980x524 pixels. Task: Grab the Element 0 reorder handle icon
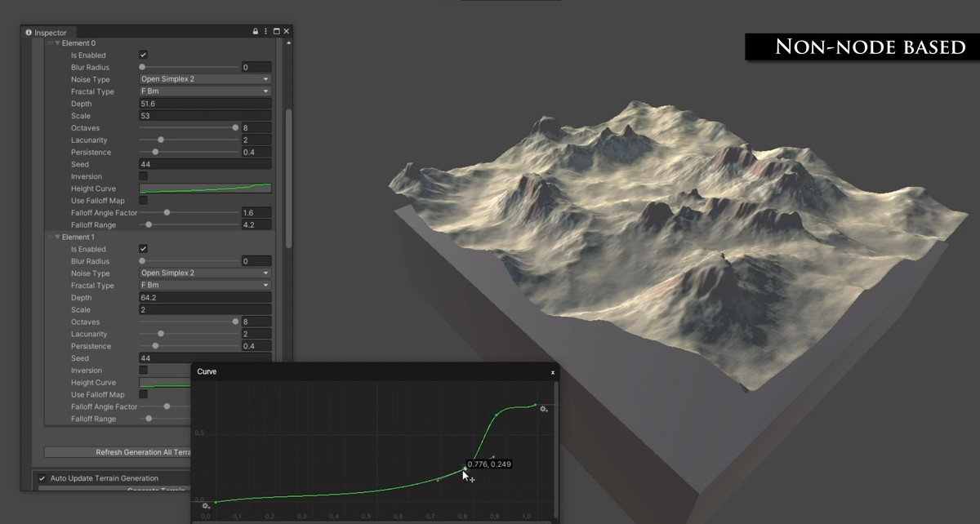click(x=50, y=43)
